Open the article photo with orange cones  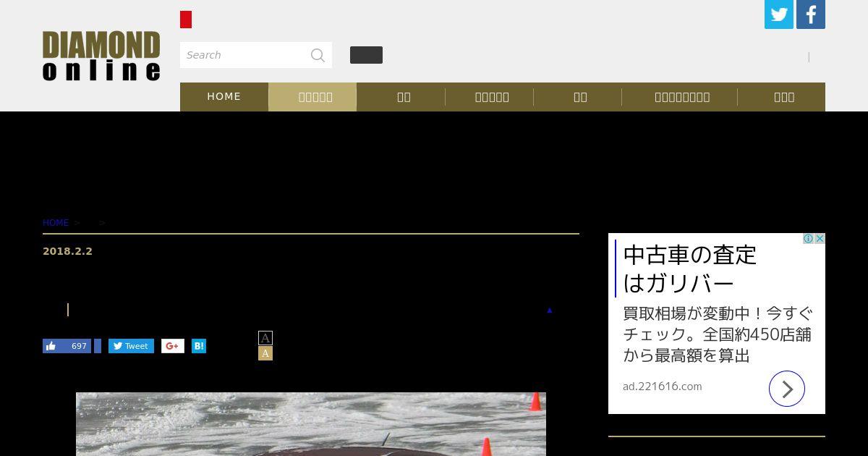point(311,424)
